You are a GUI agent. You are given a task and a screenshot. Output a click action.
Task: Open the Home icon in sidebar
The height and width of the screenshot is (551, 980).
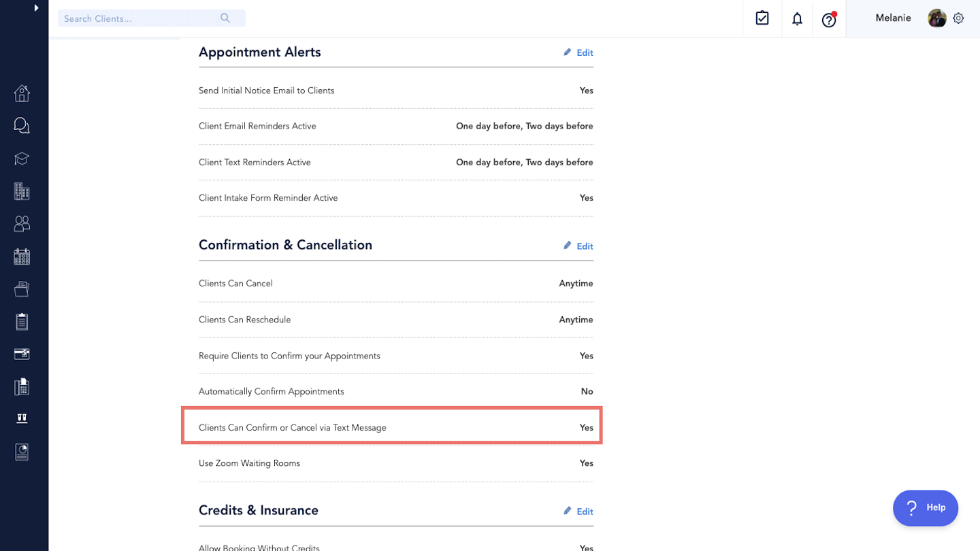22,93
